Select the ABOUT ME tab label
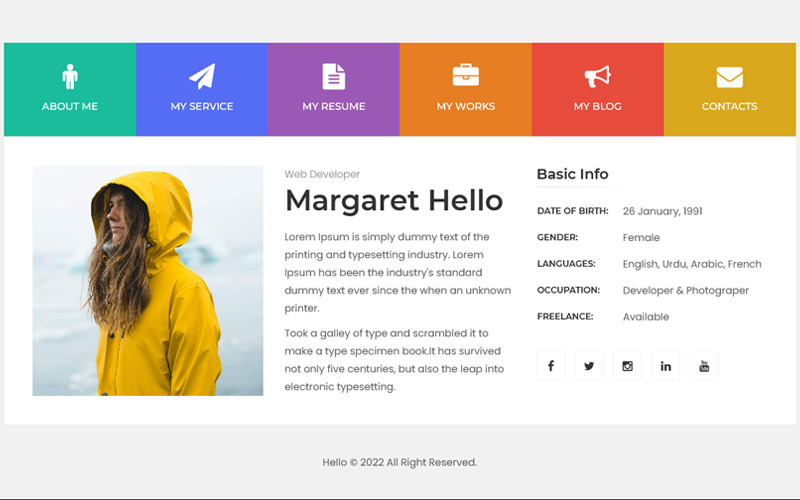The image size is (800, 500). point(70,106)
